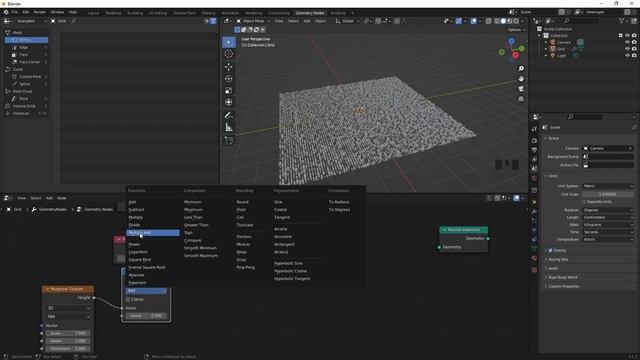
Task: Choose Multiply Add in math operations menu
Action: [x=153, y=233]
